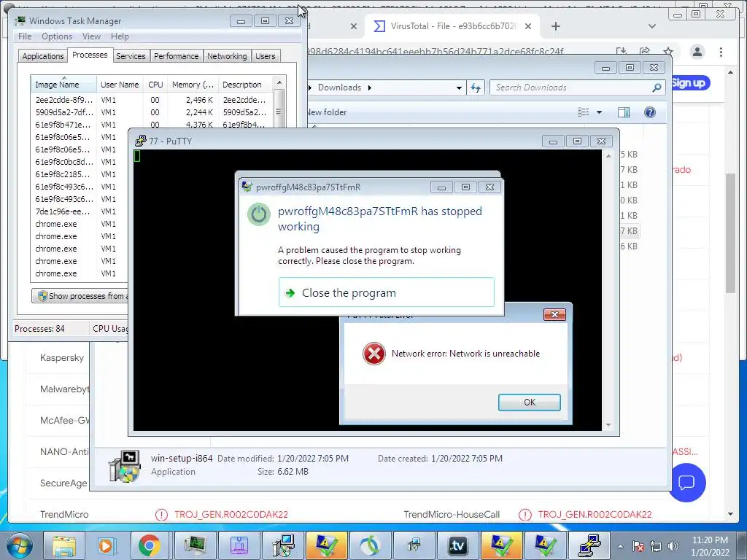Open Task Manager File menu
This screenshot has width=747, height=560.
point(25,36)
